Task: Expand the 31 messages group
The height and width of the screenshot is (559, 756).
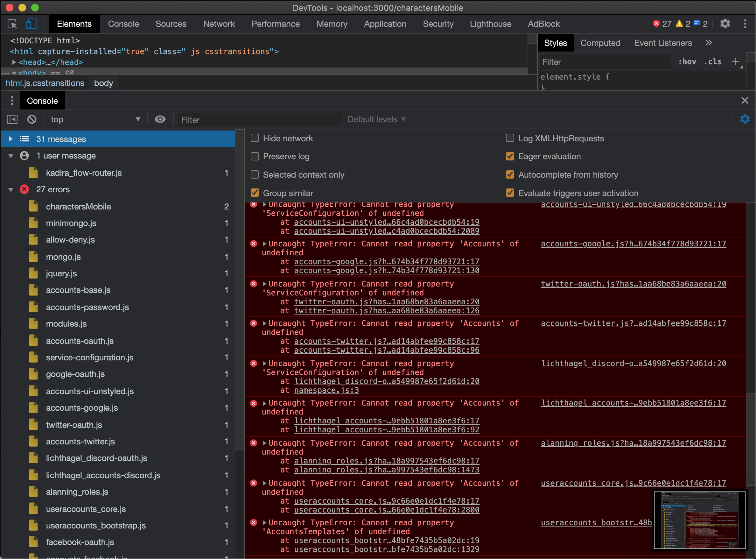Action: coord(10,139)
